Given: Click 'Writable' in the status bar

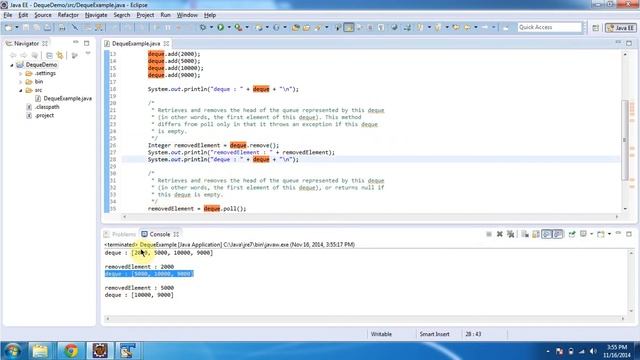Looking at the screenshot, I should click(381, 334).
